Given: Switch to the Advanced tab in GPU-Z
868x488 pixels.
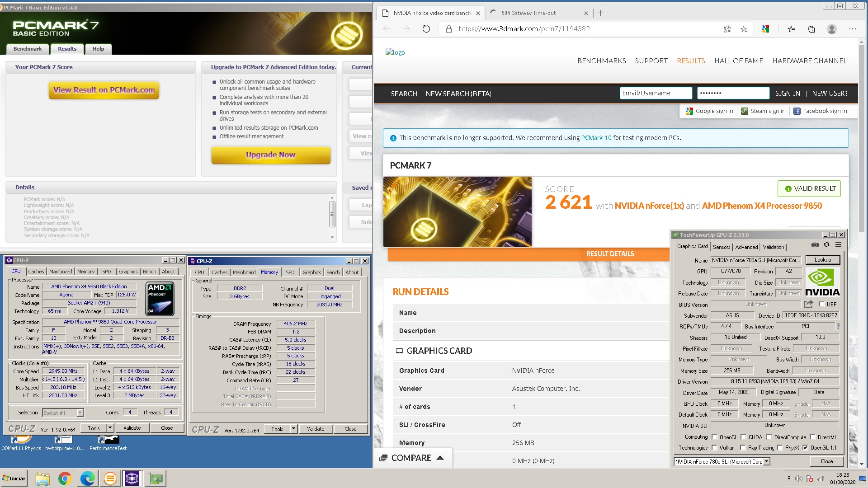Looking at the screenshot, I should [746, 247].
